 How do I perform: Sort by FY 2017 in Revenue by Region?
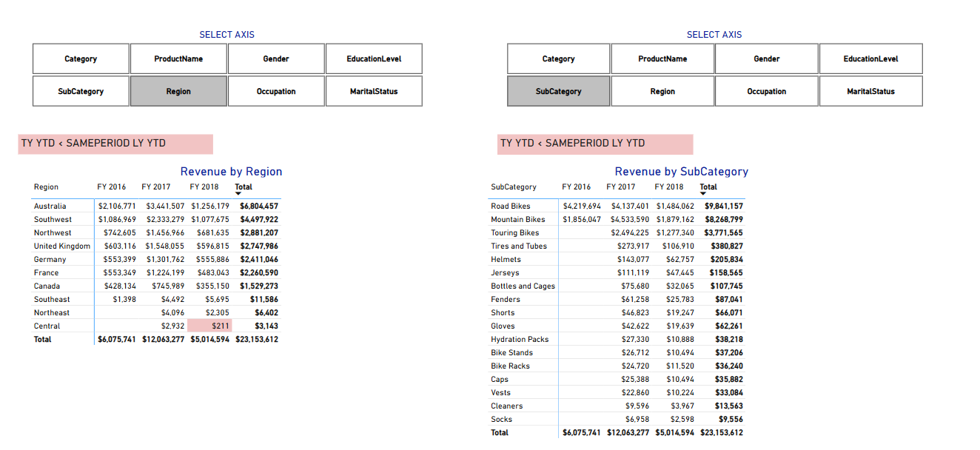coord(156,187)
